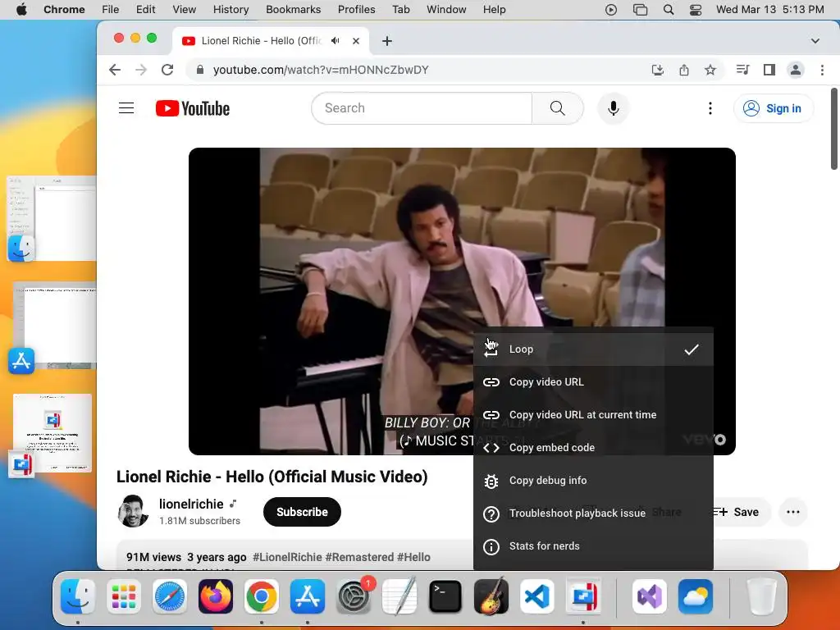This screenshot has width=840, height=630.
Task: Toggle Chrome side panel
Action: pyautogui.click(x=769, y=70)
